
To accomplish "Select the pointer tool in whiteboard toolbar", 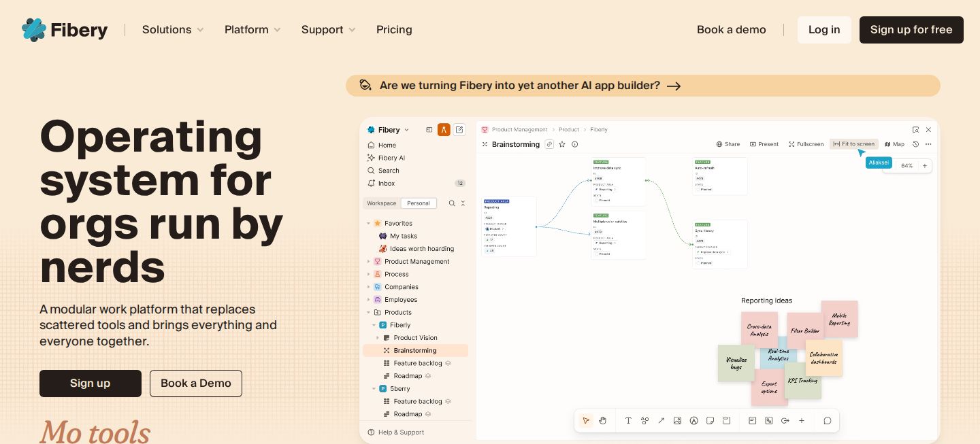I will coord(586,421).
